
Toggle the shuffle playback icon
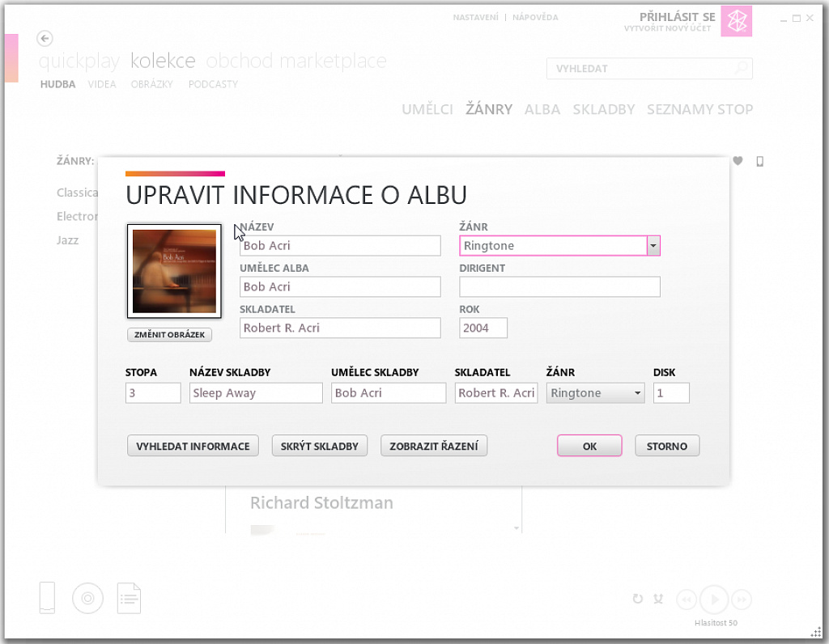click(x=658, y=599)
